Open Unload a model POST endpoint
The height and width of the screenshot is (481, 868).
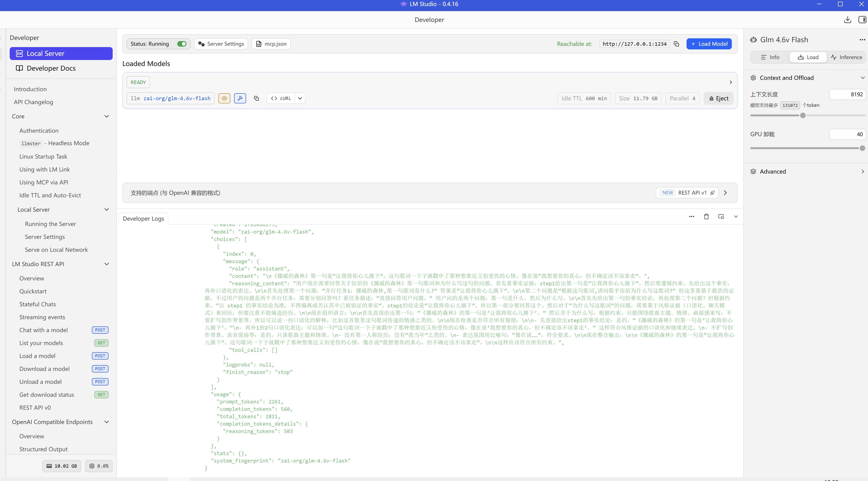(x=64, y=382)
